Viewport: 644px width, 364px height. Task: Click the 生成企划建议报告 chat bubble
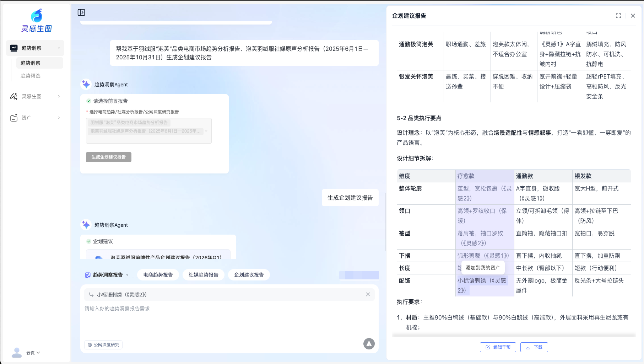(x=350, y=198)
